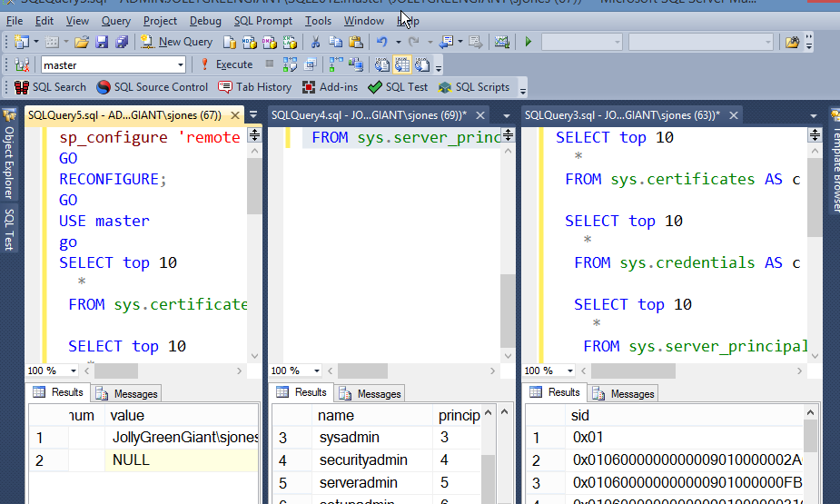Expand zoom level dropdown in SQLQuery3 pane
Screen dimensions: 840x504
569,371
